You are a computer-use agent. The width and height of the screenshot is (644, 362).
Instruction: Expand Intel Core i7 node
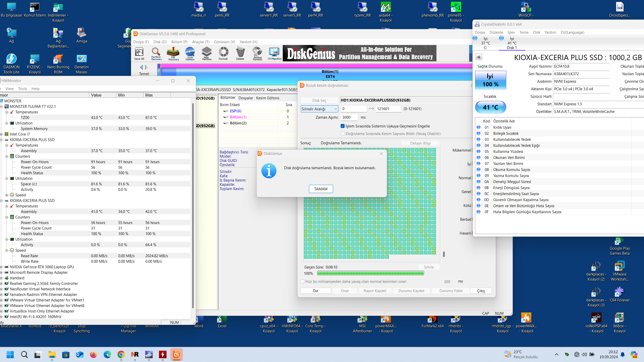point(1,134)
